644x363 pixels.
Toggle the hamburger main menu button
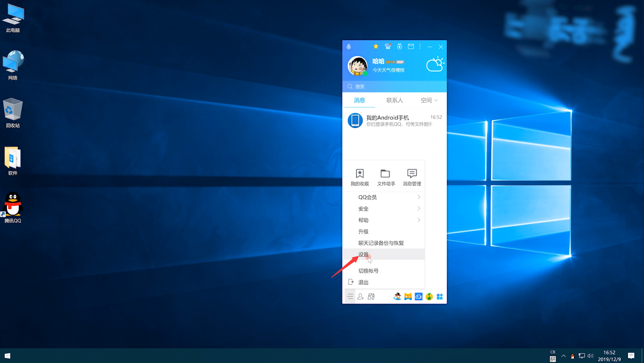pyautogui.click(x=350, y=297)
